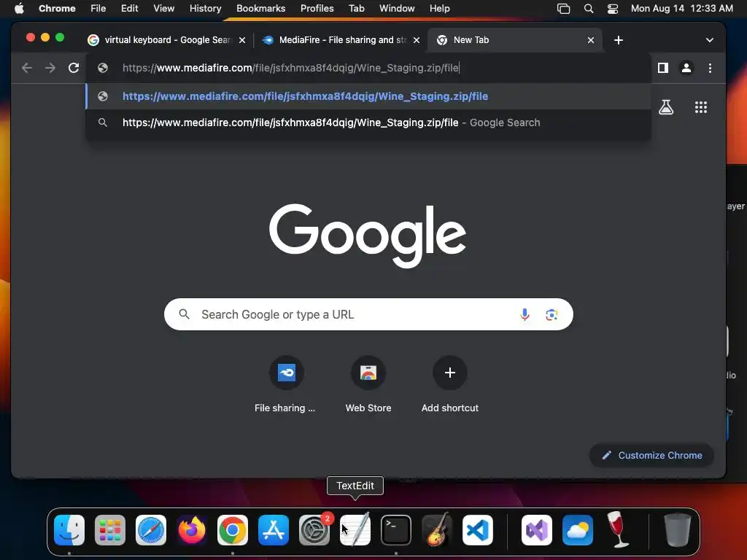Click the Chrome forward arrow

[x=50, y=68]
